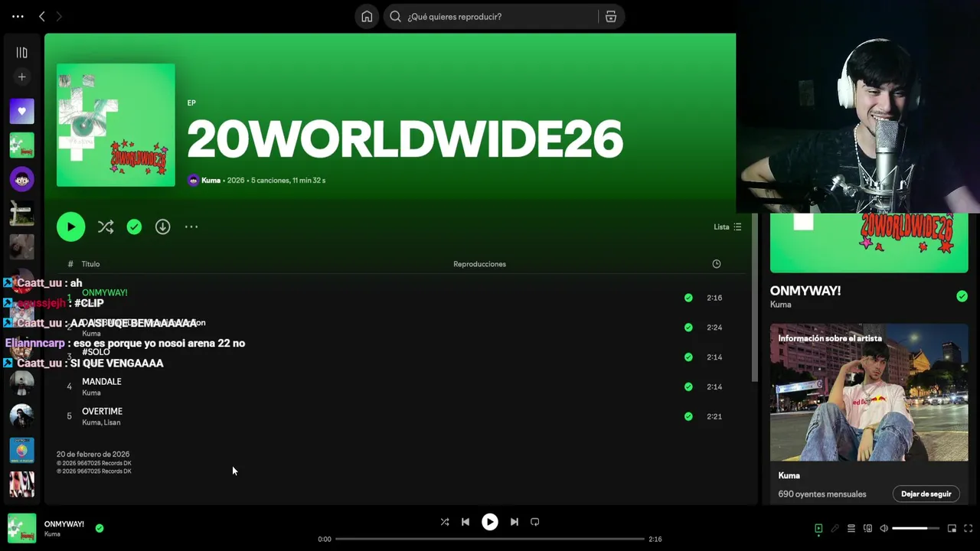
Task: Click duration 2:21 of OVERTIME
Action: coord(714,416)
